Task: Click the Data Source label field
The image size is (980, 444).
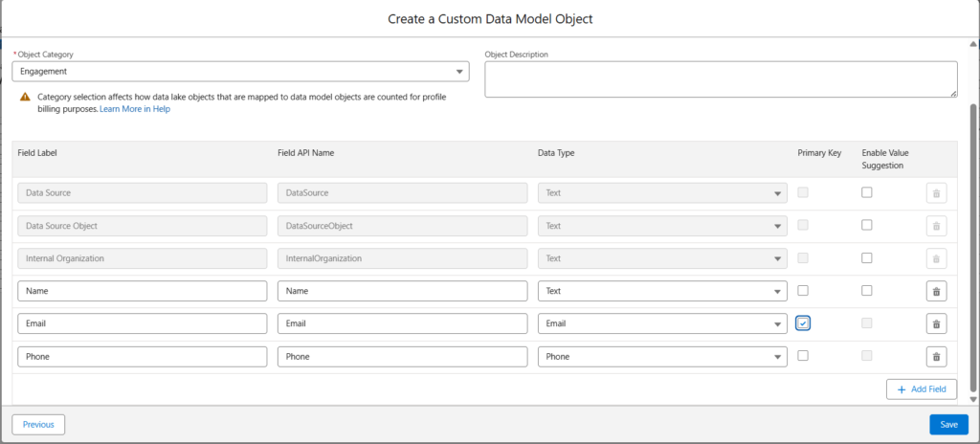Action: click(143, 193)
